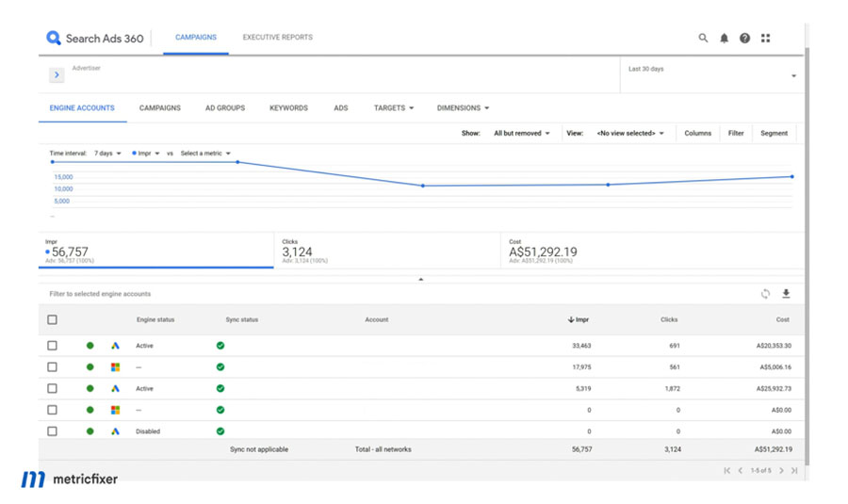Sort by the Engine status column header
Image resolution: width=848 pixels, height=504 pixels.
coord(155,319)
